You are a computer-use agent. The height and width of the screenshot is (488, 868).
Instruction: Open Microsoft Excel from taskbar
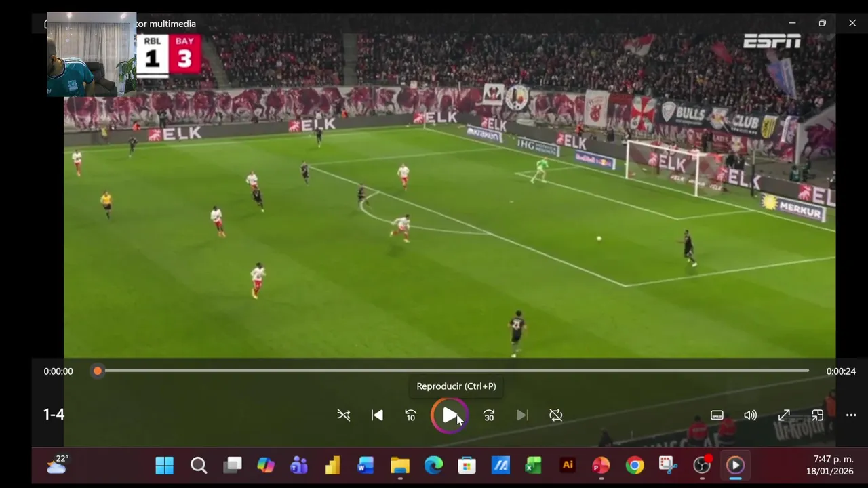(534, 466)
